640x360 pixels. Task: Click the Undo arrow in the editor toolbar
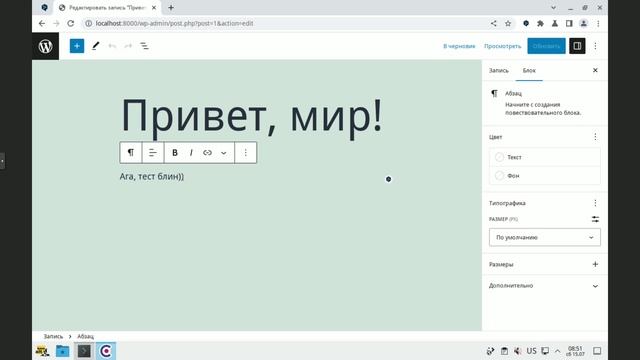[112, 46]
